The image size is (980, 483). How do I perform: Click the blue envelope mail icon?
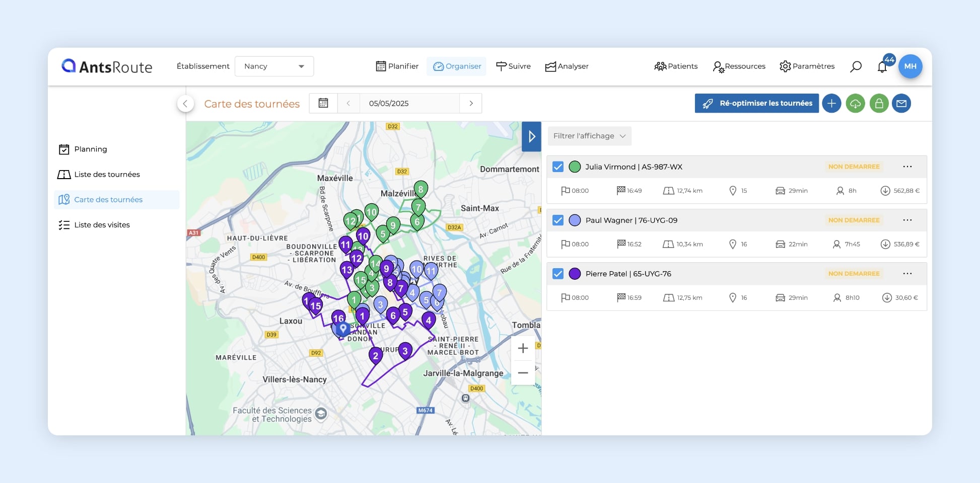[901, 104]
